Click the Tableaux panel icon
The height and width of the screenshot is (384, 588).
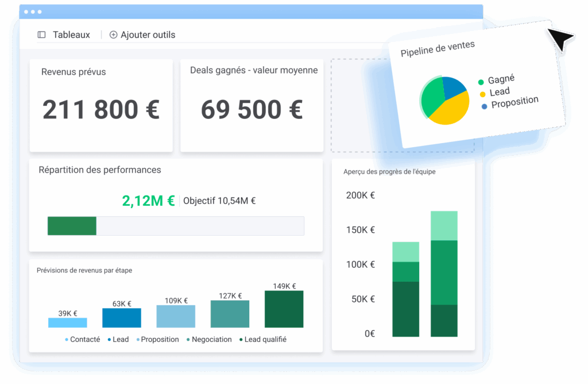41,35
